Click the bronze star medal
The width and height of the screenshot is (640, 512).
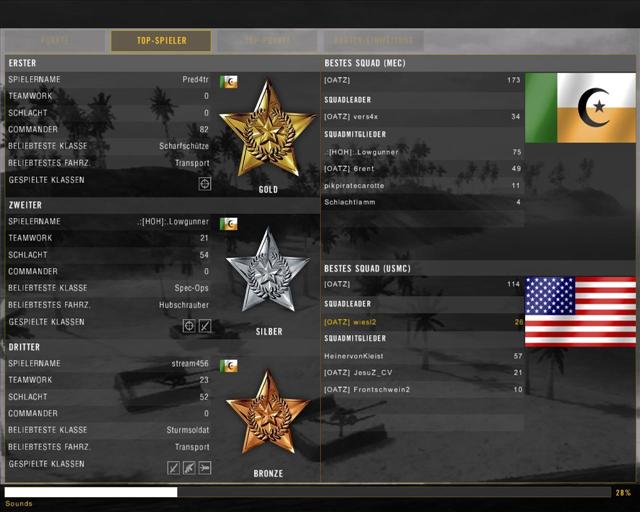click(267, 417)
